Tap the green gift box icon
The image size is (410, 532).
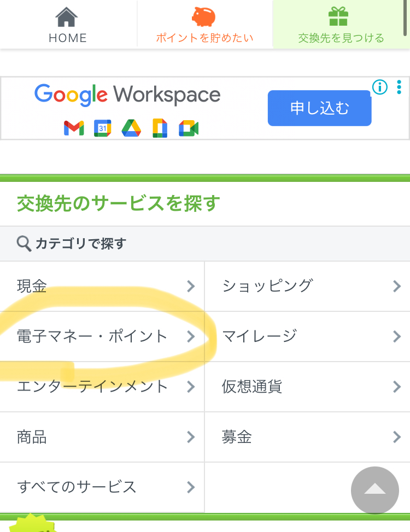click(x=338, y=16)
